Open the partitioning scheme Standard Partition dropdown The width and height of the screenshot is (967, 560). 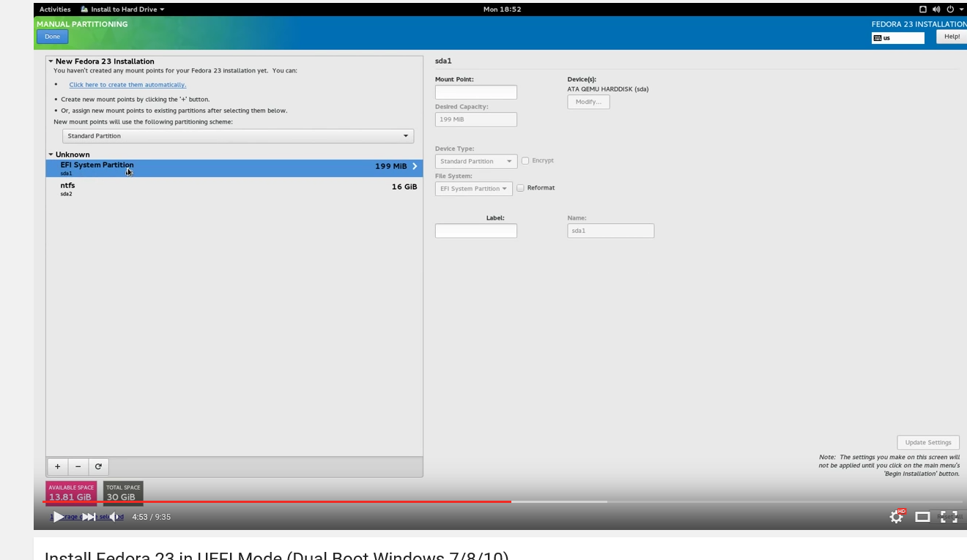[x=238, y=136]
